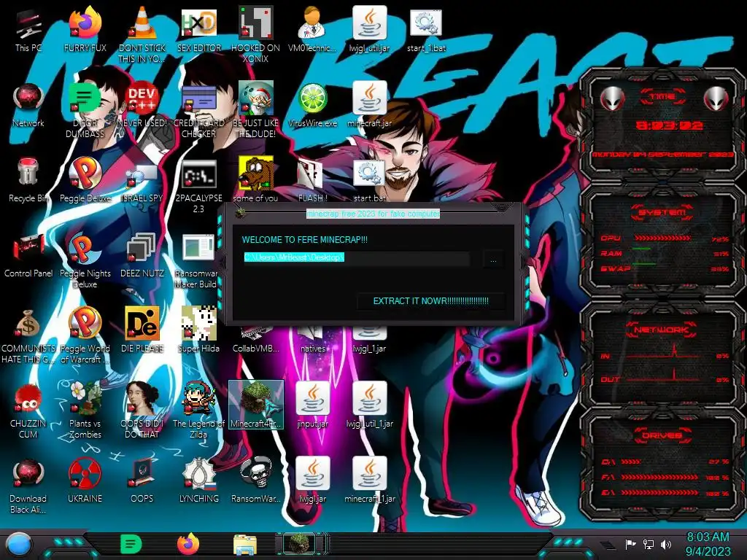Click the browse ... button in extractor
This screenshot has width=747, height=560.
click(x=493, y=260)
